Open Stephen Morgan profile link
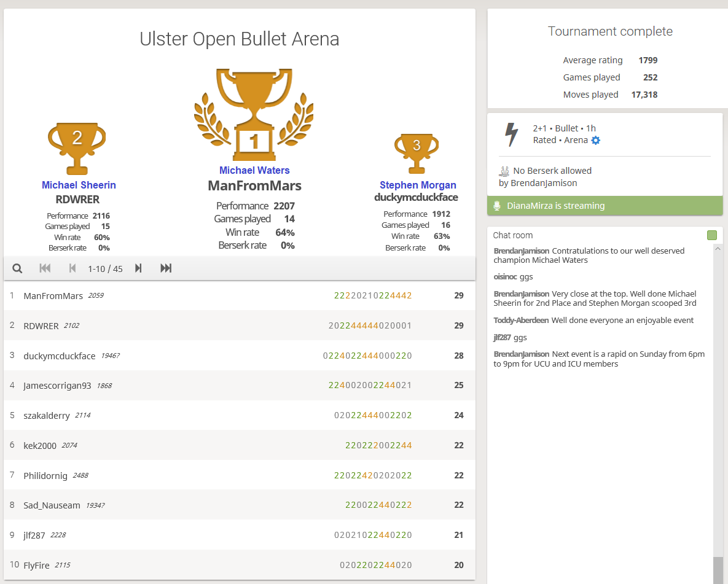The height and width of the screenshot is (584, 728). tap(418, 185)
